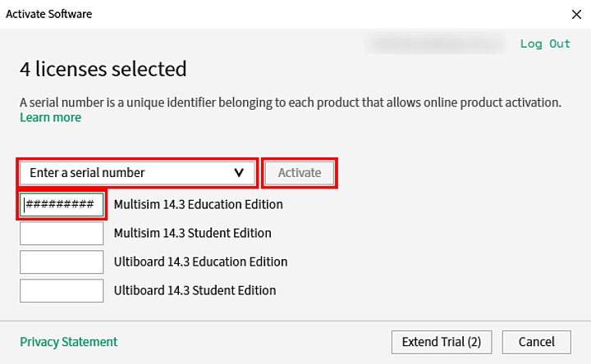Screen dimensions: 591x364
Task: Select the Ultiboard 14.3 Education Edition serial field
Action: pos(62,262)
